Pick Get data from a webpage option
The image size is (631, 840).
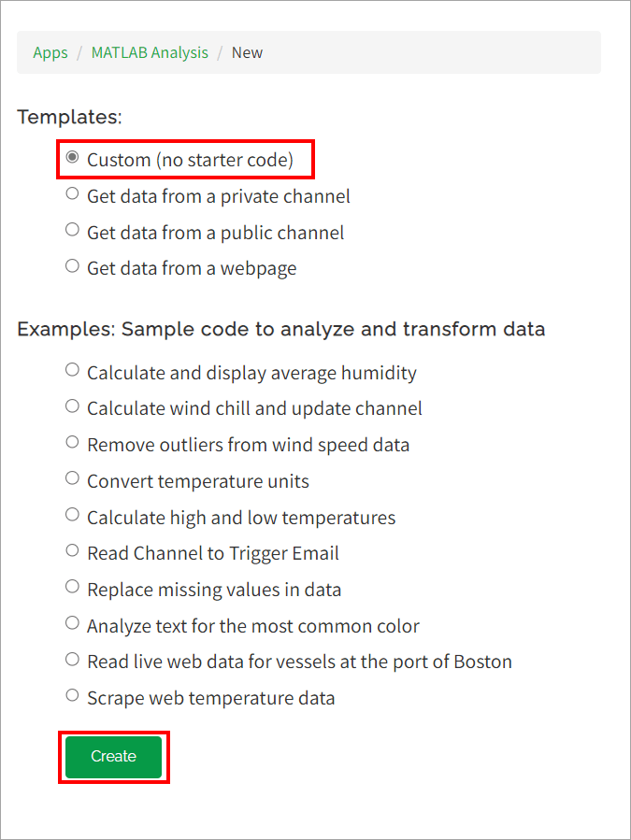[73, 267]
